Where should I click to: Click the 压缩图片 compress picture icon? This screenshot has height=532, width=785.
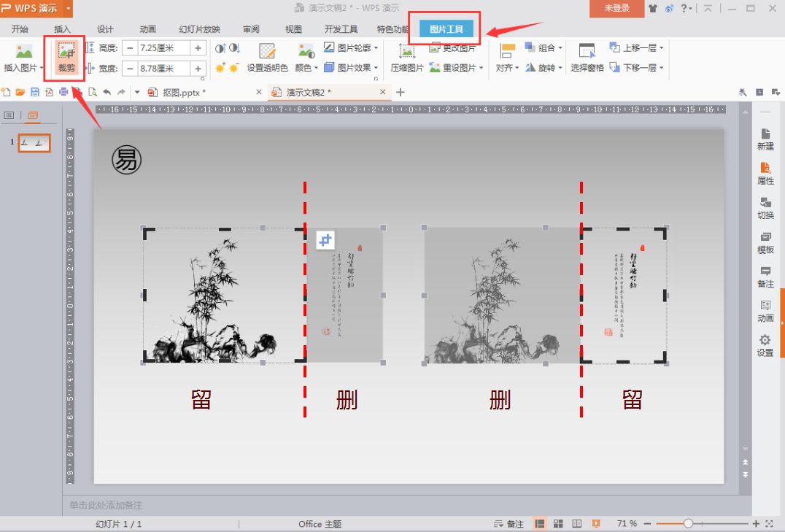407,52
